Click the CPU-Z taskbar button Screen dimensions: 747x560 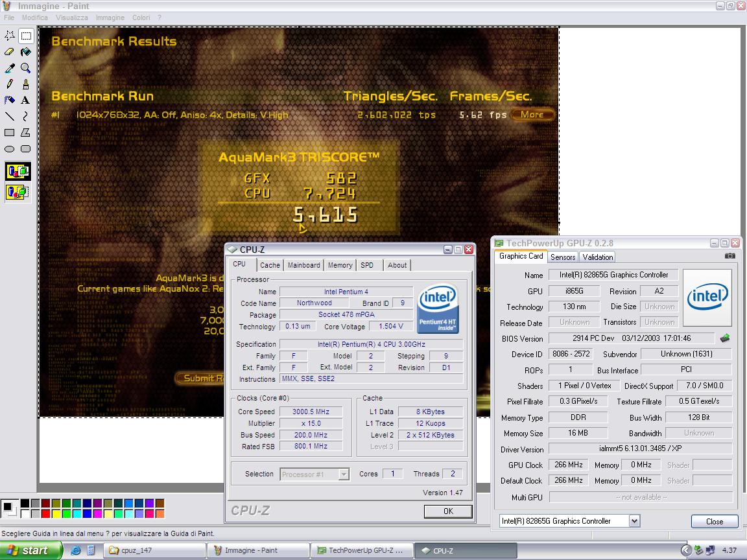pos(466,550)
